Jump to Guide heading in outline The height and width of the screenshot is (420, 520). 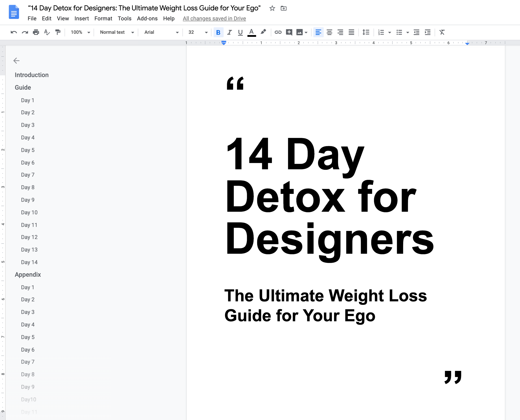click(x=23, y=88)
